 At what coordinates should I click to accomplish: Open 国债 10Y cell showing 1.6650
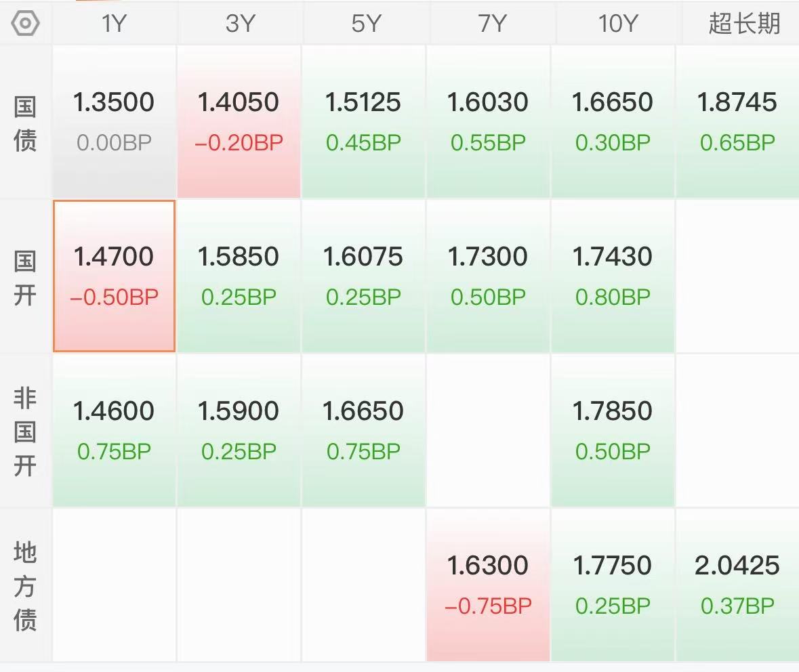click(613, 121)
